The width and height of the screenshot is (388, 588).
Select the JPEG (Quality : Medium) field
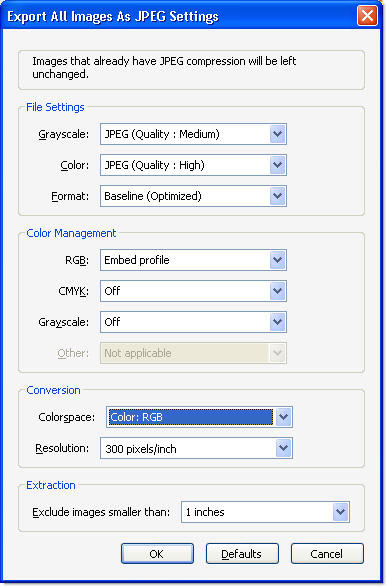click(193, 134)
